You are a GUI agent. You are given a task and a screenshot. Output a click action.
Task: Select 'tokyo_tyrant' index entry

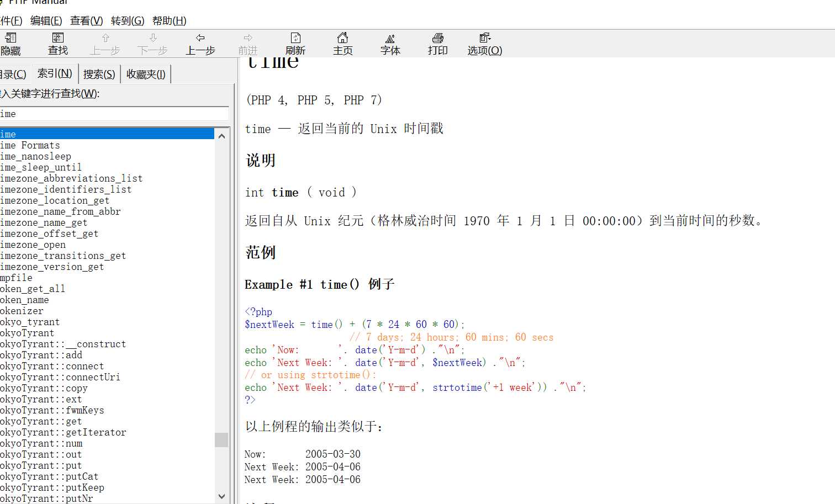[30, 322]
